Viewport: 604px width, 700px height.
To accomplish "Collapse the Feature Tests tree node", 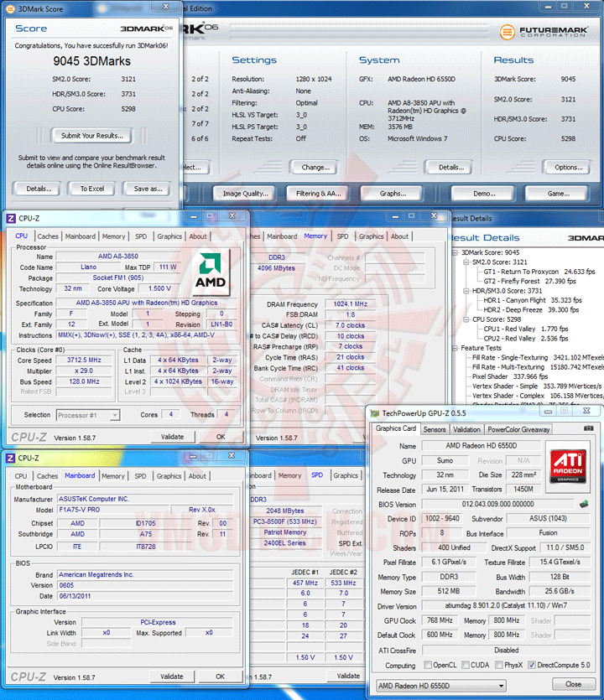I will tap(456, 348).
